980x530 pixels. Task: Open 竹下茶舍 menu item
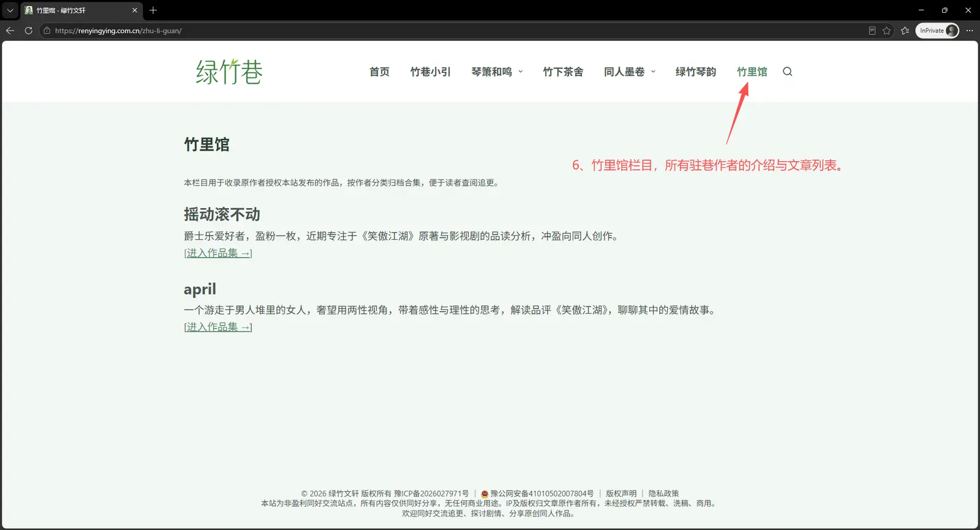[563, 72]
